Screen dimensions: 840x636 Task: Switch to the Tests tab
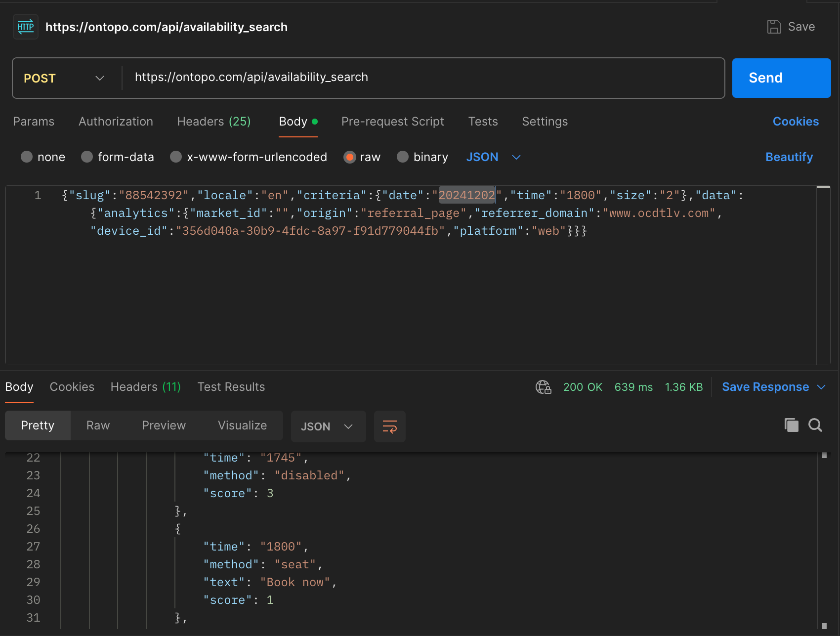tap(483, 122)
